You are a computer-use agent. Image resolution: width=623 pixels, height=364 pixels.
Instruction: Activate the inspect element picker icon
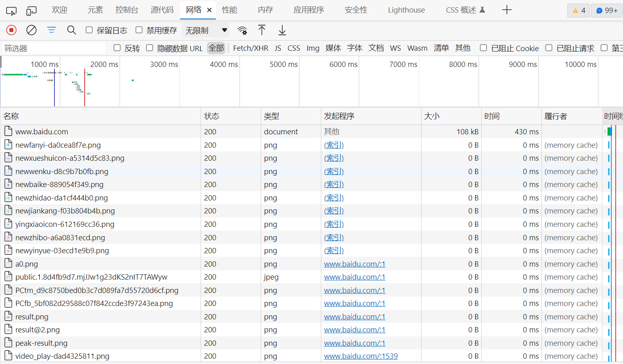pyautogui.click(x=11, y=11)
